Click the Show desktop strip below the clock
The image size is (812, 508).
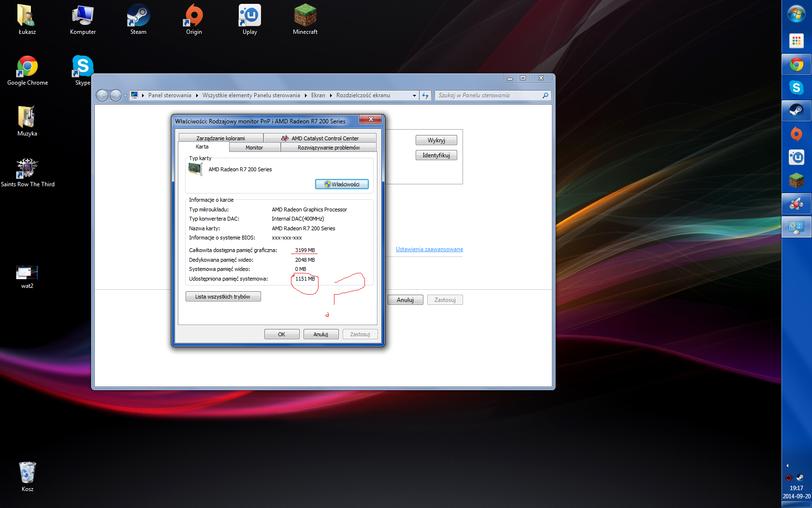click(x=797, y=505)
